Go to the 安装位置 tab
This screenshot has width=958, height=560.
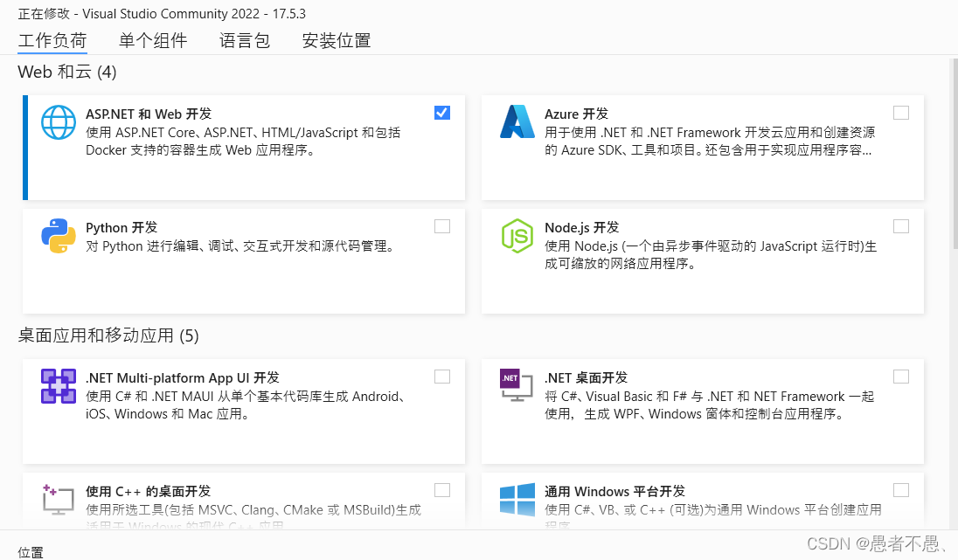[337, 40]
